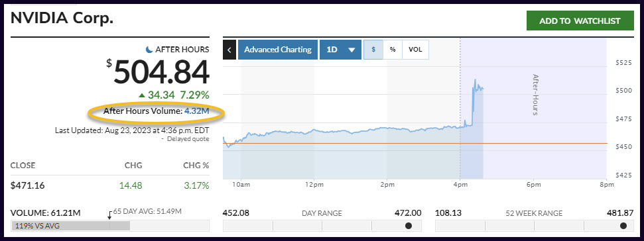644x241 pixels.
Task: Click the After Hours Volume 4.32M value
Action: 197,111
